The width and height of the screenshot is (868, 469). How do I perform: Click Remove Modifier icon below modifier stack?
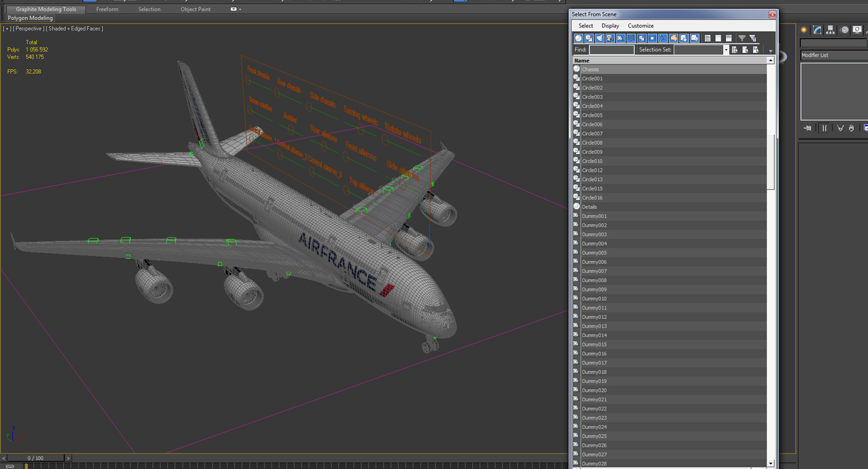(851, 128)
